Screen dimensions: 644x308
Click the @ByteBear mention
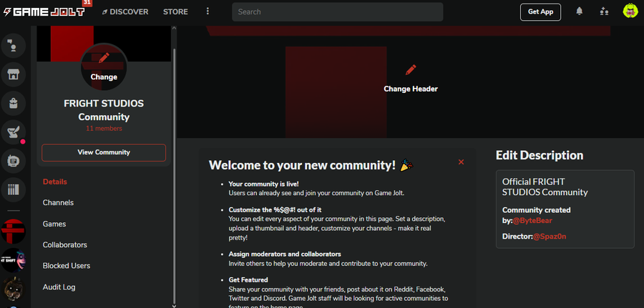(532, 221)
